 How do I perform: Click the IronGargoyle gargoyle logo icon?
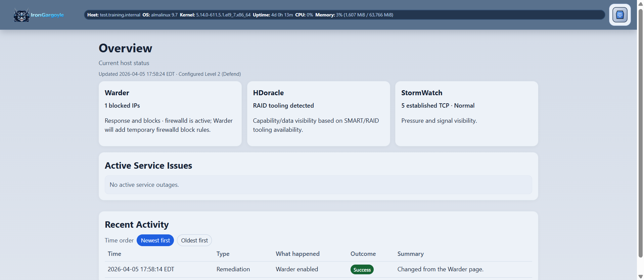coord(21,15)
